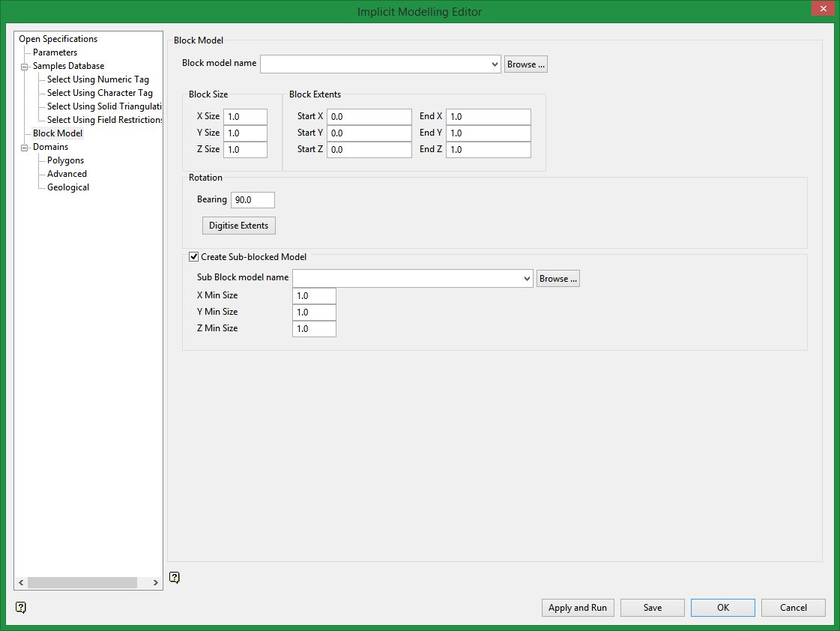Image resolution: width=840 pixels, height=631 pixels.
Task: Collapse the Domains branch
Action: click(x=23, y=146)
